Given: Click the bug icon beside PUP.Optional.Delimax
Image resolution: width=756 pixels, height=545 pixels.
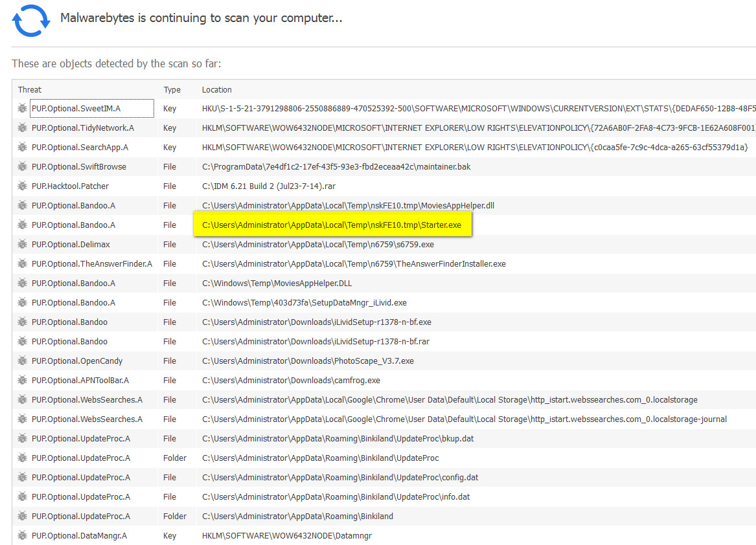Looking at the screenshot, I should point(22,244).
